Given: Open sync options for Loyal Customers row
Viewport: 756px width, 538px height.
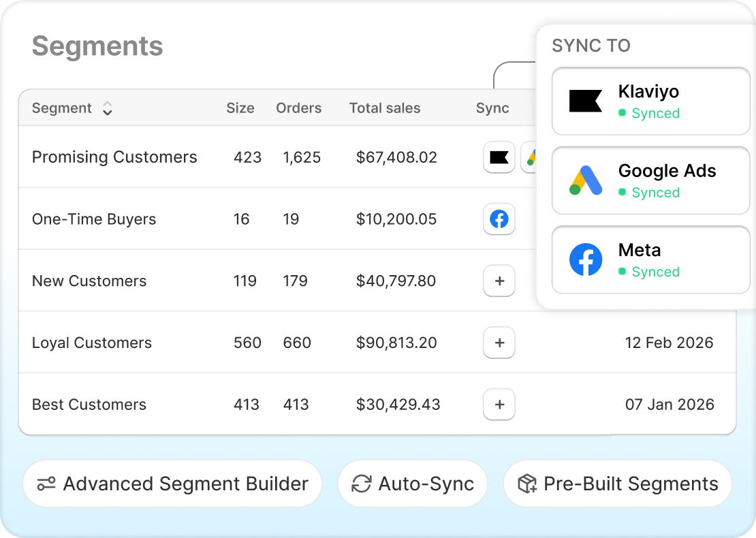Looking at the screenshot, I should pos(499,343).
